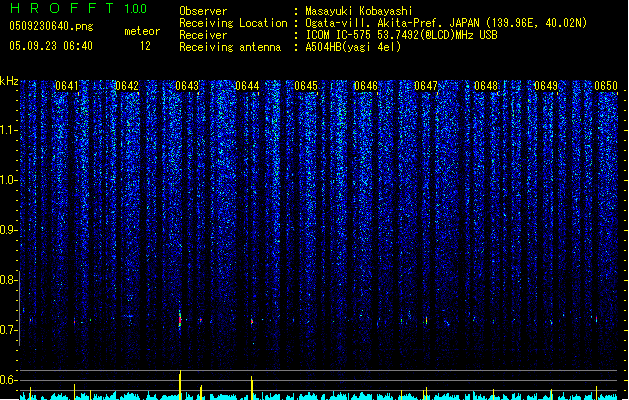Click the 0.7 kHz axis label
629x400 pixels.
[x=9, y=330]
